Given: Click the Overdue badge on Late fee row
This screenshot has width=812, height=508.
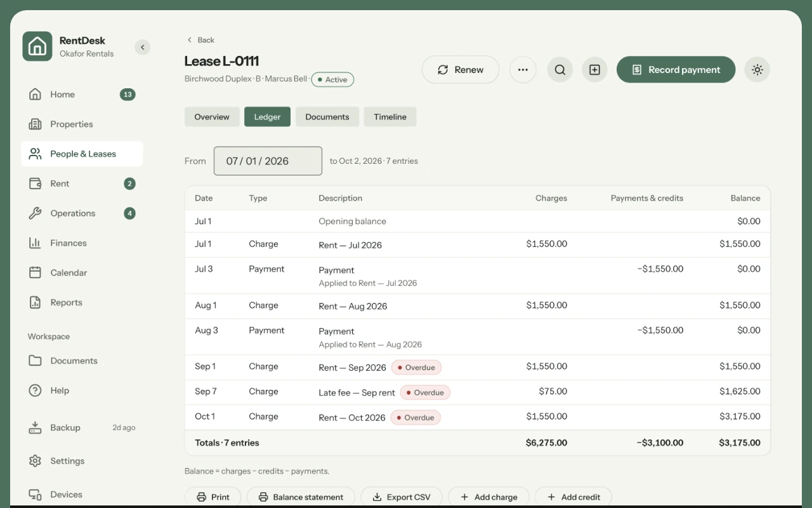Looking at the screenshot, I should [425, 392].
